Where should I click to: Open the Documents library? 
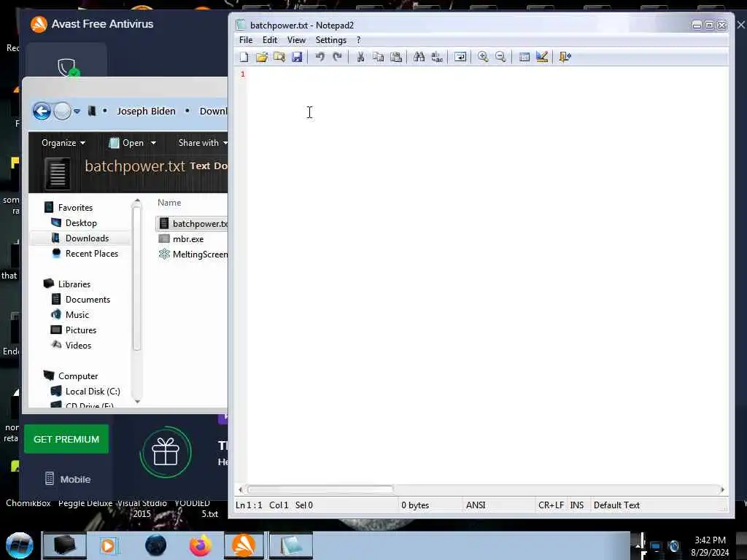(88, 300)
